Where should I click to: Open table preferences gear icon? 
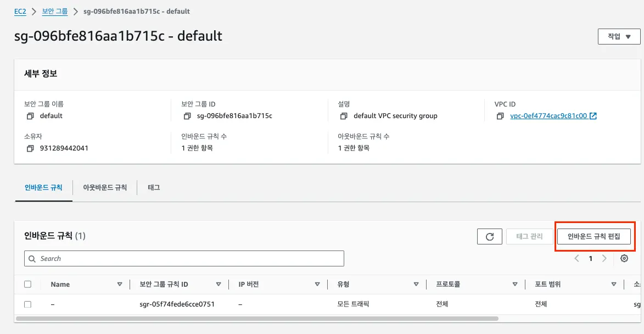pos(624,258)
